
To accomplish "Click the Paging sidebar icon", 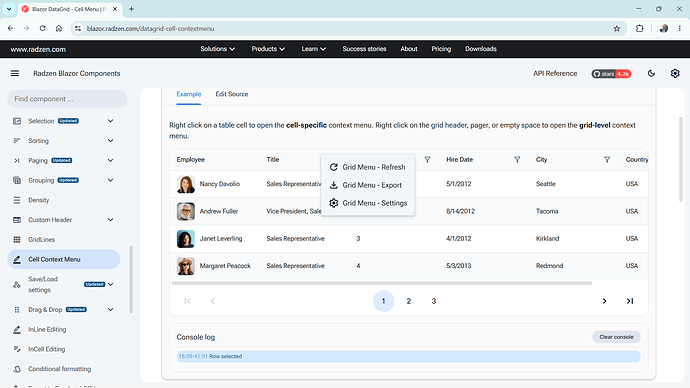I will coord(17,161).
